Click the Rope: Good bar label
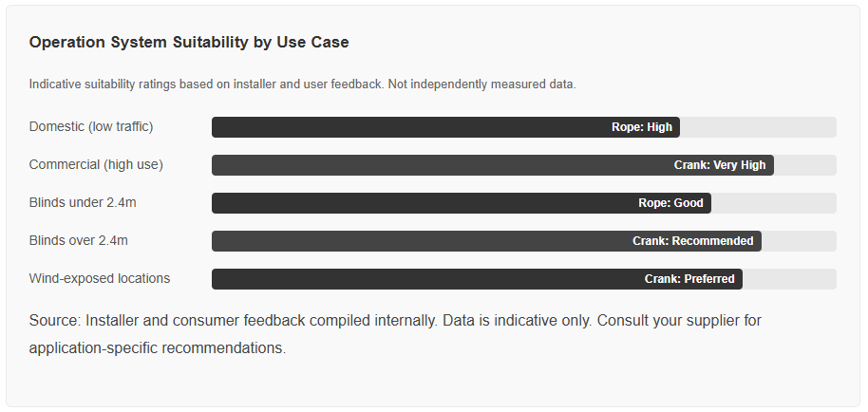 click(x=670, y=203)
